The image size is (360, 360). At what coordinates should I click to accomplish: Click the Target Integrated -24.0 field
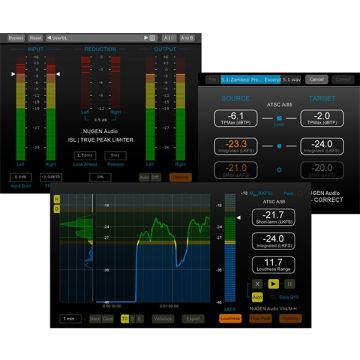pyautogui.click(x=322, y=146)
